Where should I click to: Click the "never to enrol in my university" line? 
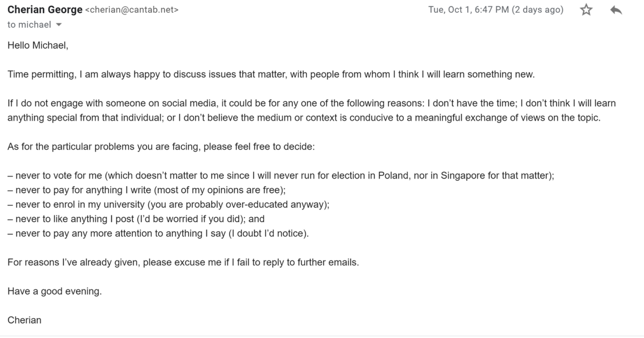(169, 204)
